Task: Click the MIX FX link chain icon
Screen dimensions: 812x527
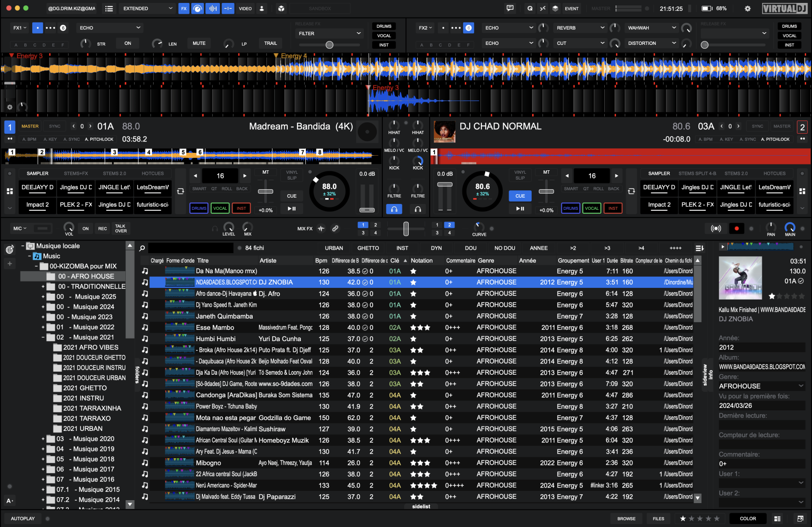Action: pos(336,228)
